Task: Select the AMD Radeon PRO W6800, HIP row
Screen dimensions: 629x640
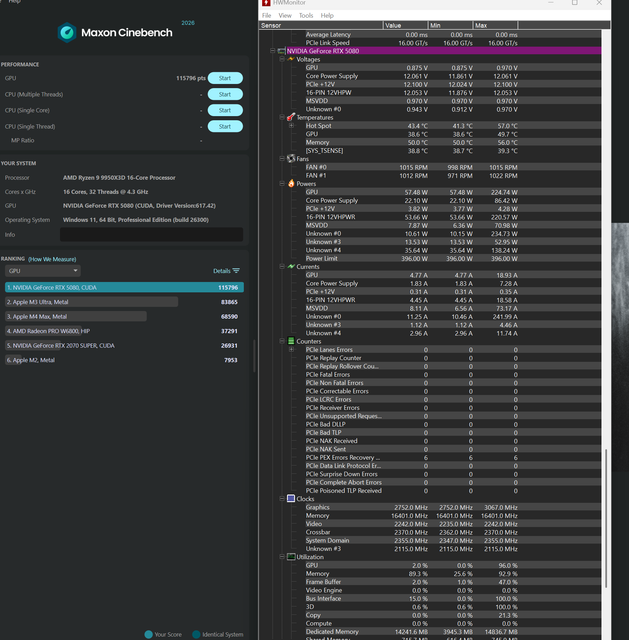Action: [122, 331]
